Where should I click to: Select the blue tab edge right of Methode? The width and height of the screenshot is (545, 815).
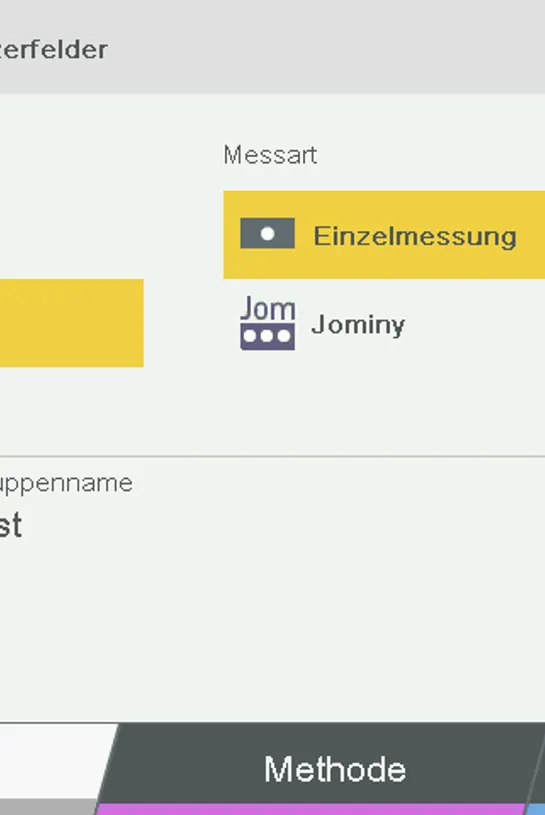coord(537,809)
